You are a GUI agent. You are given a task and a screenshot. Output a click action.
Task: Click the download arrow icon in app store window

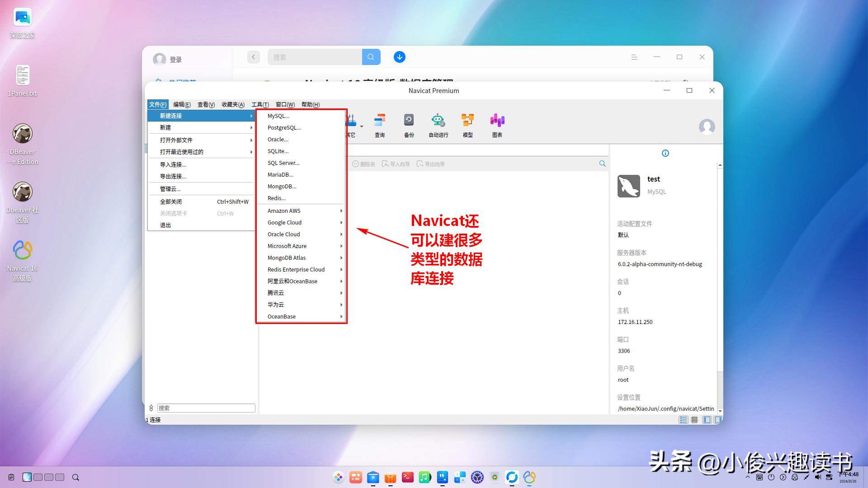click(x=399, y=57)
